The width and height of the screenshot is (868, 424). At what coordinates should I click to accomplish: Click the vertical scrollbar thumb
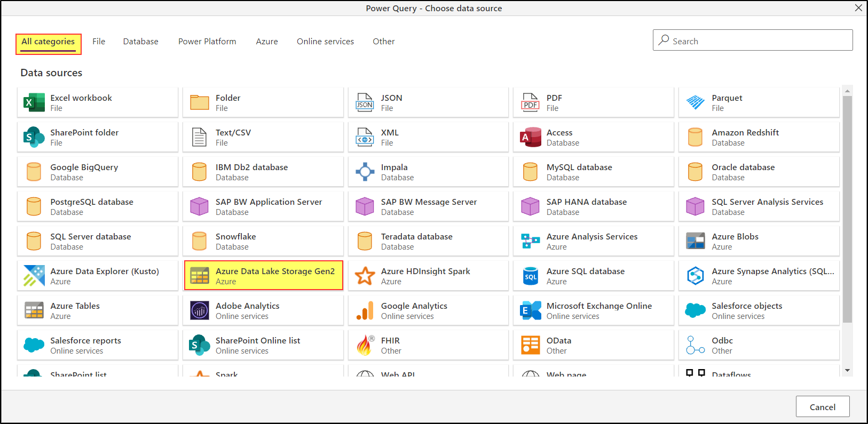847,210
